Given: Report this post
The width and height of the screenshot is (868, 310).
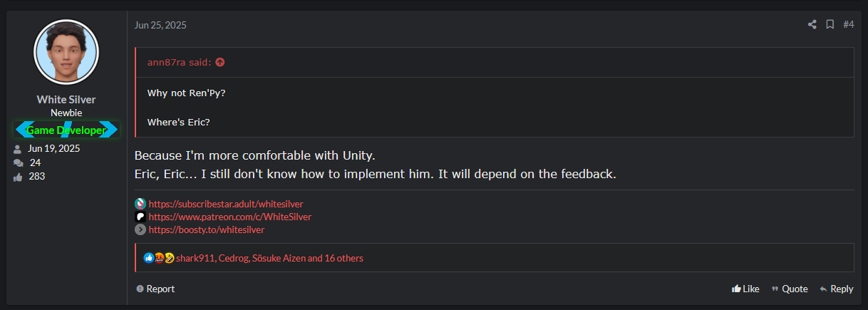Looking at the screenshot, I should [155, 289].
